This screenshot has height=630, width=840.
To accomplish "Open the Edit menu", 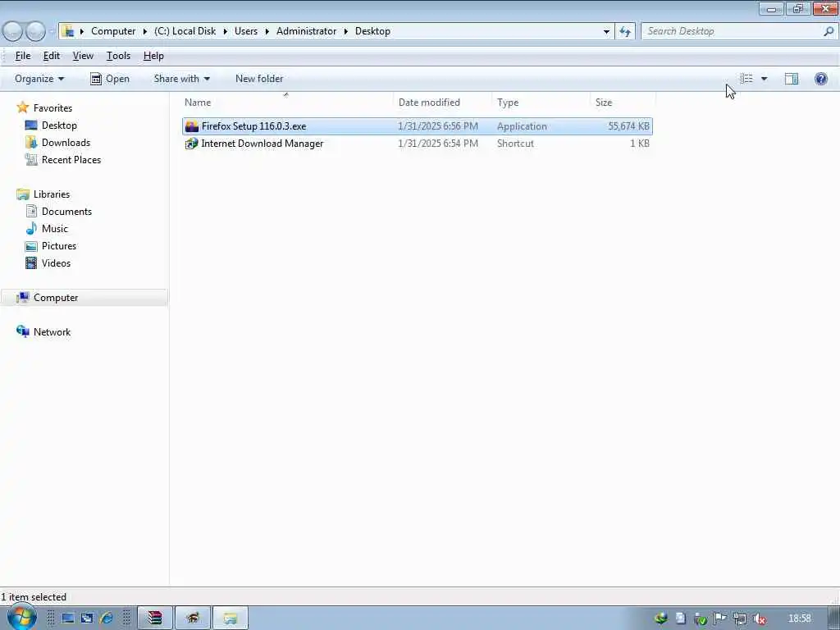I will click(52, 56).
